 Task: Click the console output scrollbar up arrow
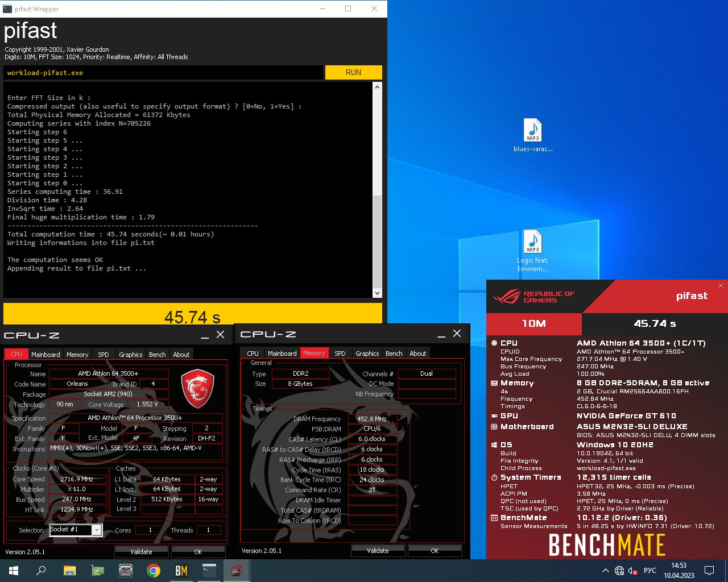pyautogui.click(x=377, y=87)
